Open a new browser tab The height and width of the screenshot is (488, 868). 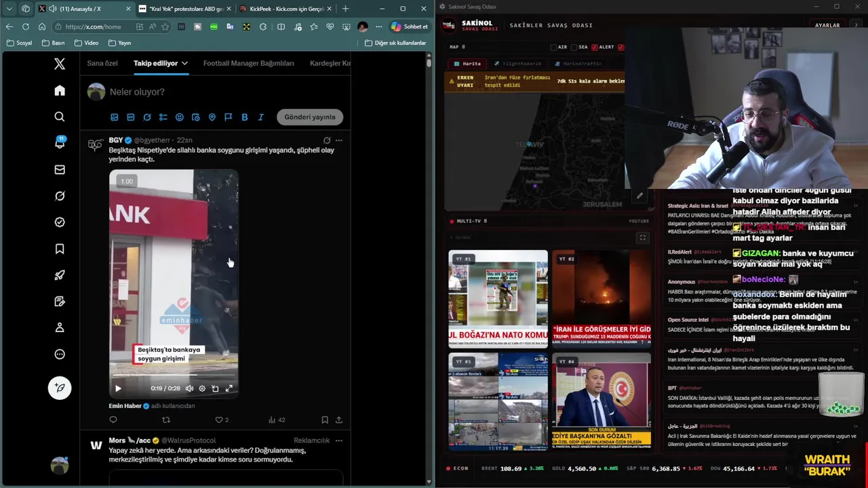pyautogui.click(x=345, y=9)
